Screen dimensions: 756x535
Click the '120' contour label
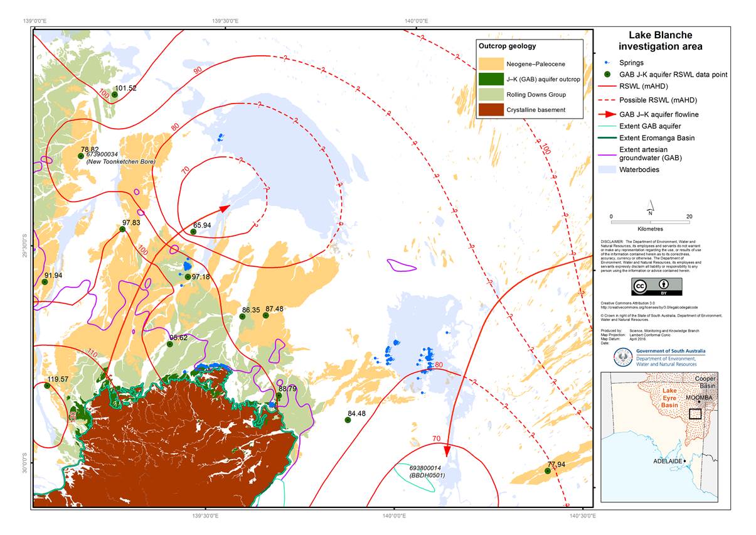[73, 416]
